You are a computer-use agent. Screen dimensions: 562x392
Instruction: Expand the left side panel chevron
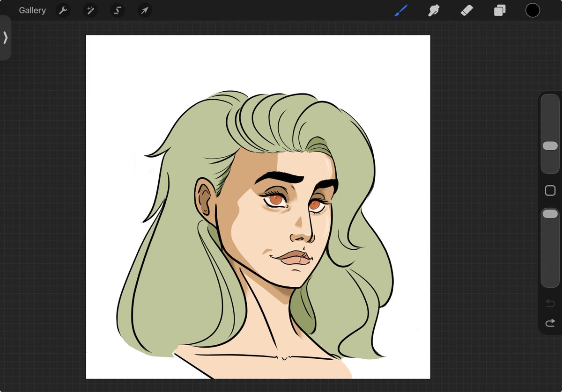coord(5,37)
